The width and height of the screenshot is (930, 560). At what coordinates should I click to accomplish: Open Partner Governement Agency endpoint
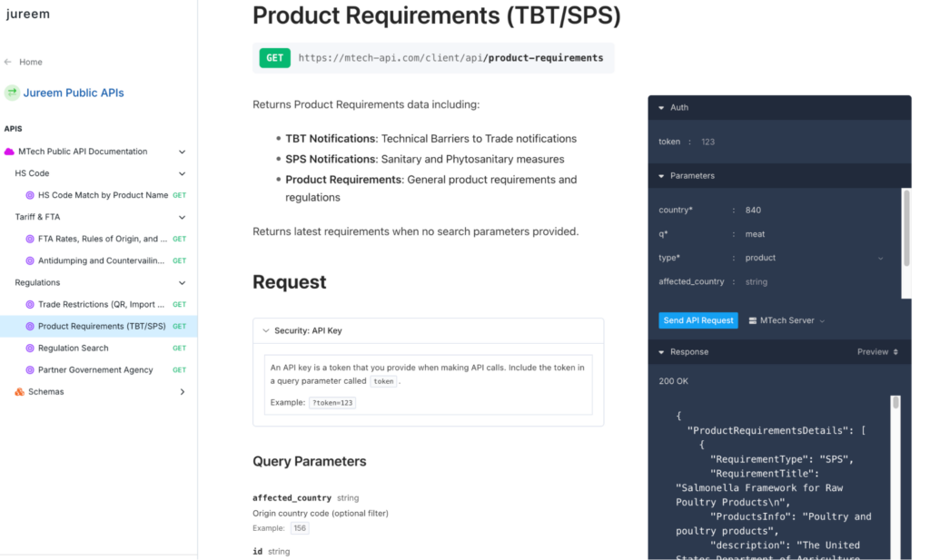95,369
